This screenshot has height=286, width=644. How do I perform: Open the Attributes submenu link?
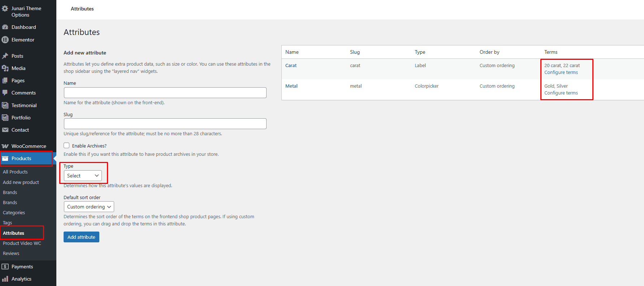(13, 233)
